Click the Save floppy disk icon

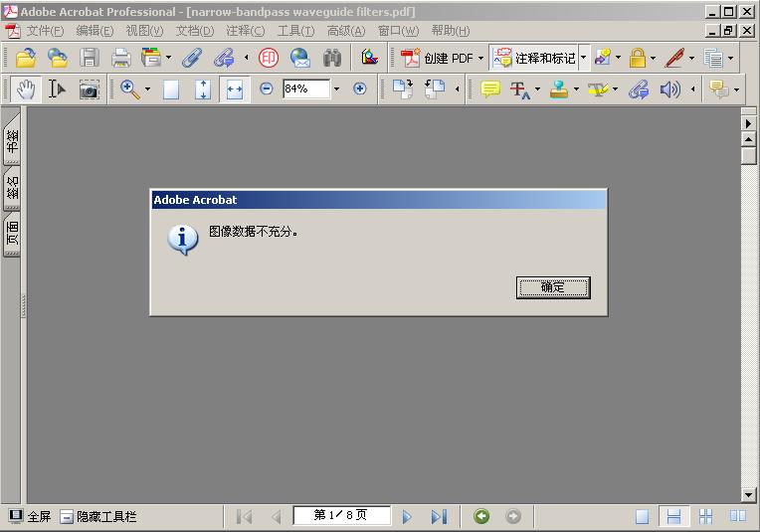[x=90, y=58]
